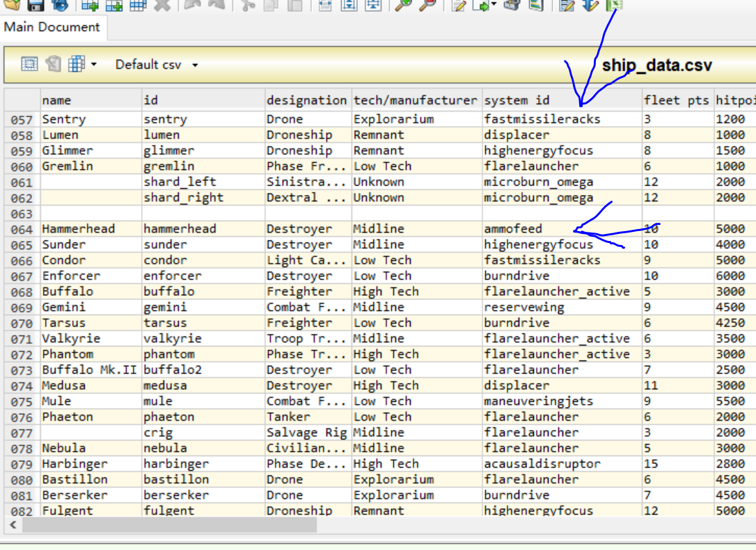Select the fleet pts column header
The height and width of the screenshot is (550, 756).
point(675,100)
